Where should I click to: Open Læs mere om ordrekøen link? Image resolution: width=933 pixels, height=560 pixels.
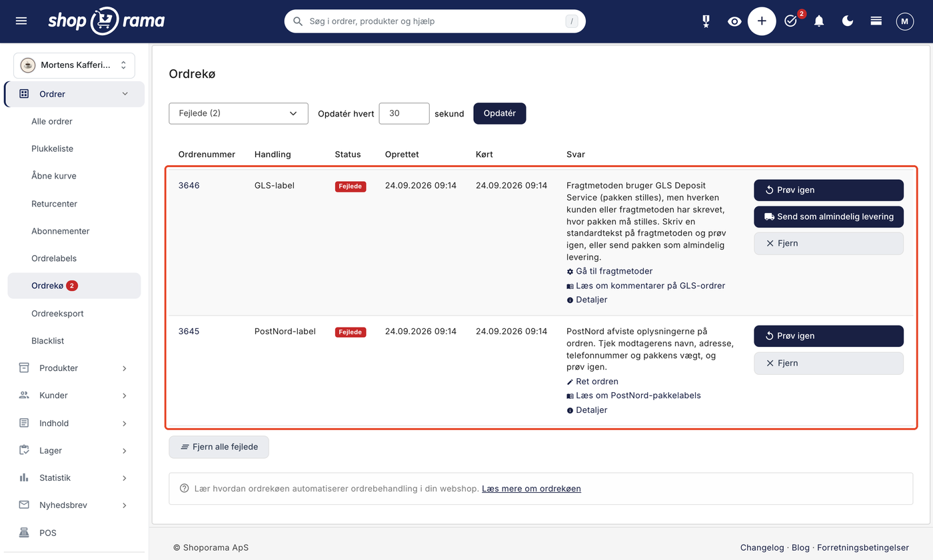tap(531, 488)
